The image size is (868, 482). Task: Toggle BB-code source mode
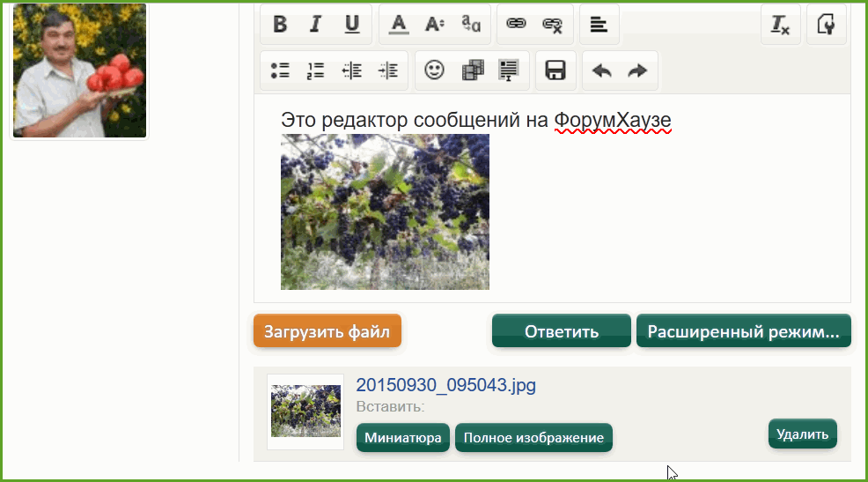point(826,25)
